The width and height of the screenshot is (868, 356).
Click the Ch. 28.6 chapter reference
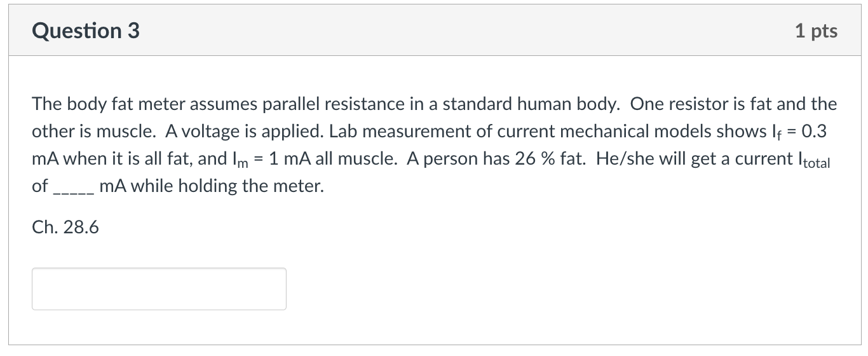click(x=65, y=228)
